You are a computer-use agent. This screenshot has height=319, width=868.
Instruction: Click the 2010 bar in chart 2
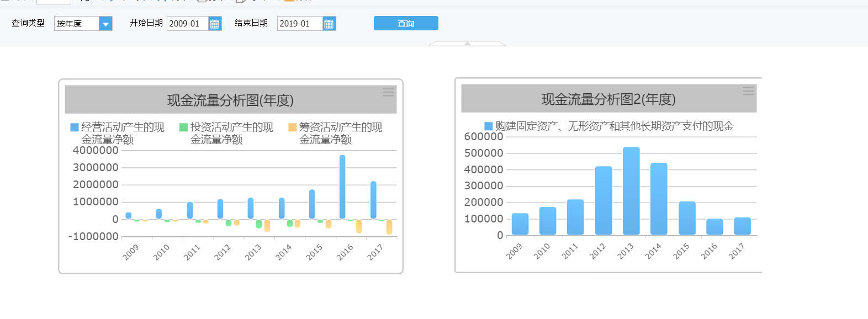click(x=548, y=221)
